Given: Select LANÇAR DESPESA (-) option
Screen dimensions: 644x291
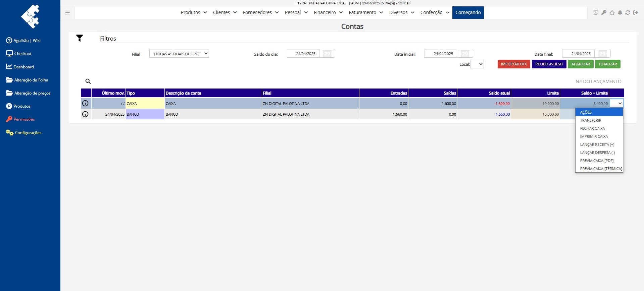Looking at the screenshot, I should click(599, 153).
